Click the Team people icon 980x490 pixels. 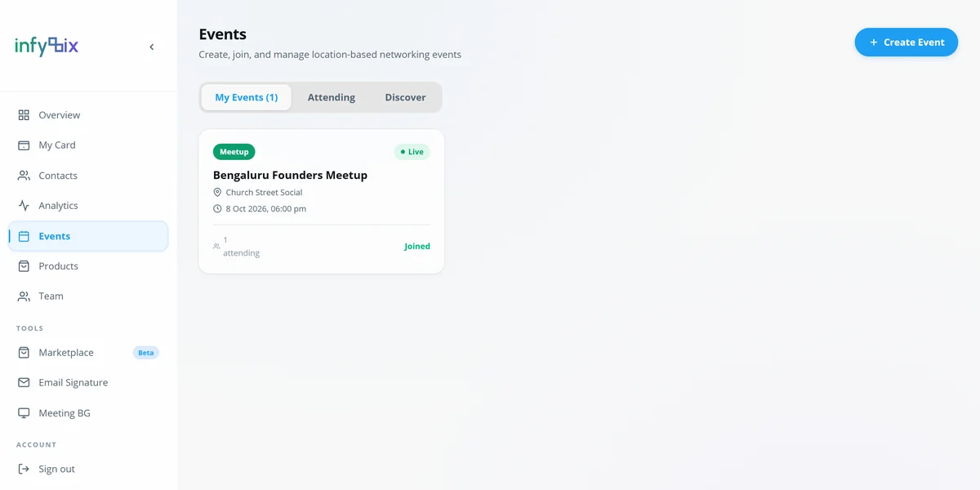coord(24,296)
